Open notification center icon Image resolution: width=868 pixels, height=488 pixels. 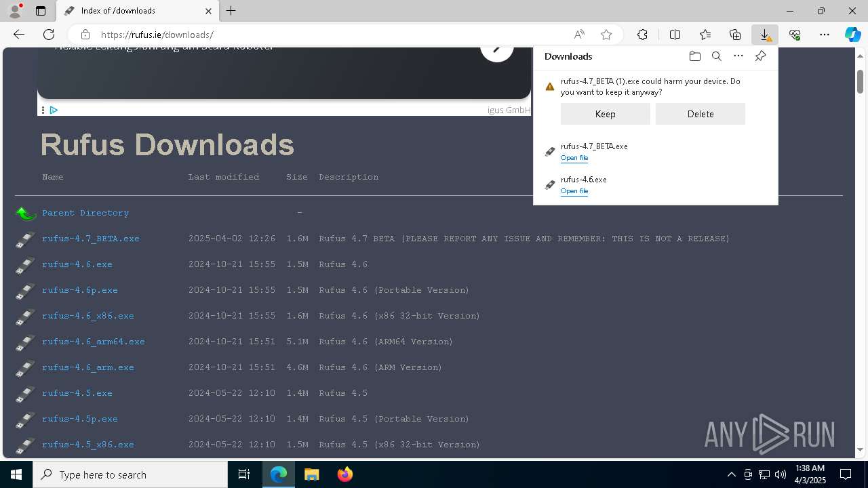[x=846, y=474]
